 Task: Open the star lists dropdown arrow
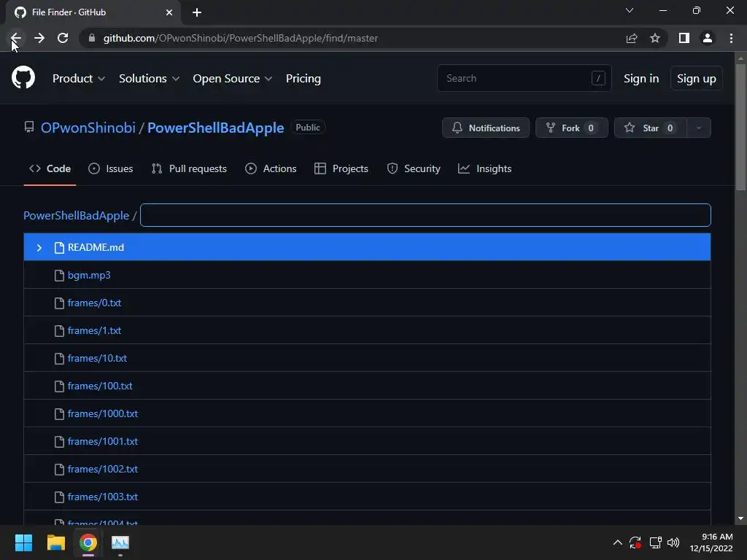pos(699,128)
